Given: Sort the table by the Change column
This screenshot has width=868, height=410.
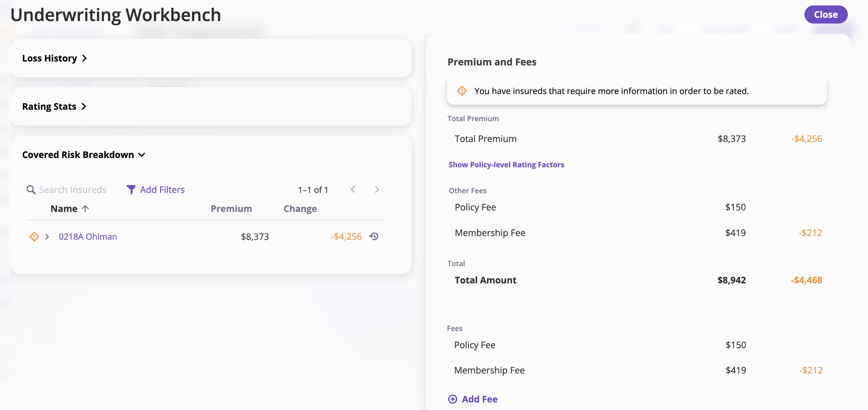Looking at the screenshot, I should click(300, 209).
